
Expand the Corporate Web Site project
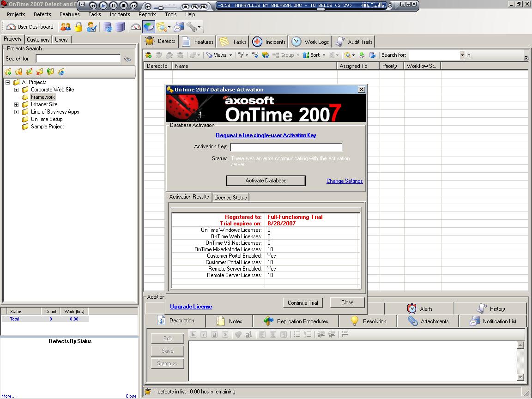[x=16, y=90]
